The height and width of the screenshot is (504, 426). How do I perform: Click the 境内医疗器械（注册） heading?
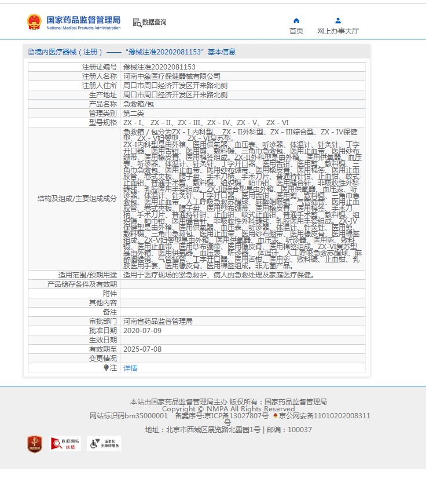click(68, 52)
